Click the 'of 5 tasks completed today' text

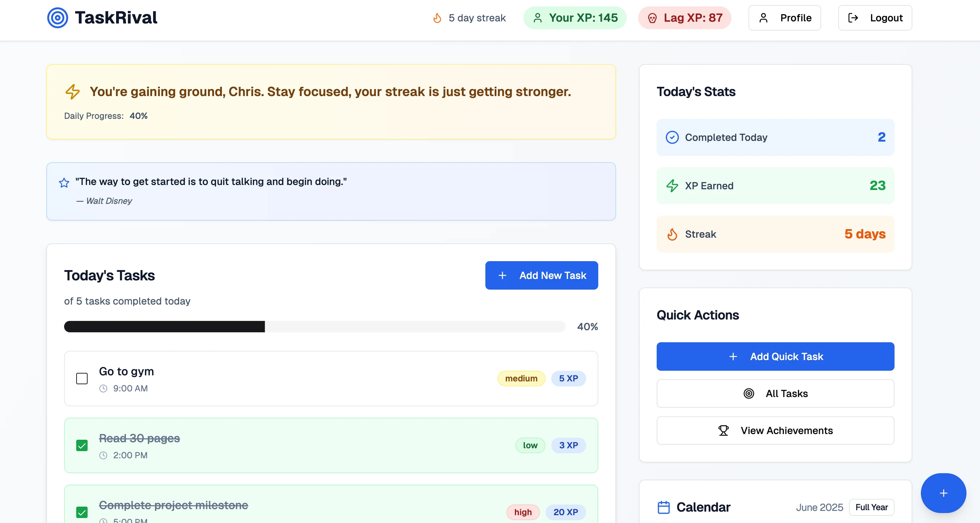pyautogui.click(x=127, y=301)
